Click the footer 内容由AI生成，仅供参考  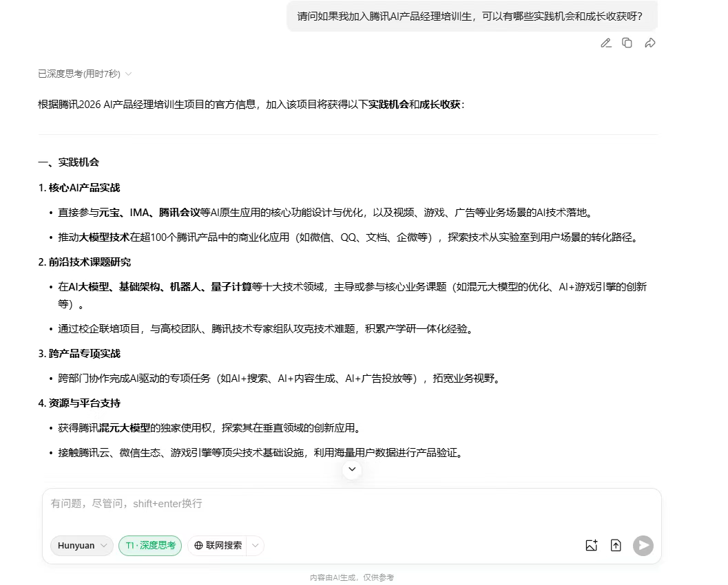coord(352,577)
